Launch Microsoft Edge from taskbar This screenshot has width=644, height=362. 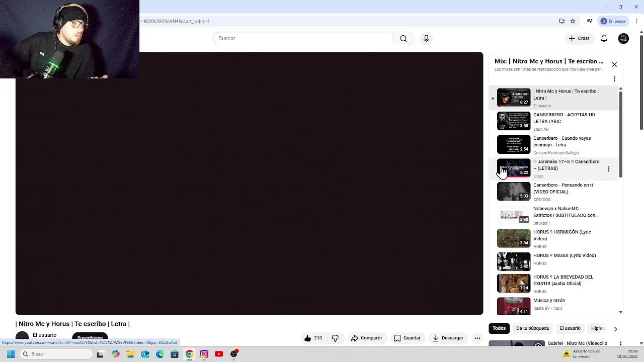coord(160,354)
